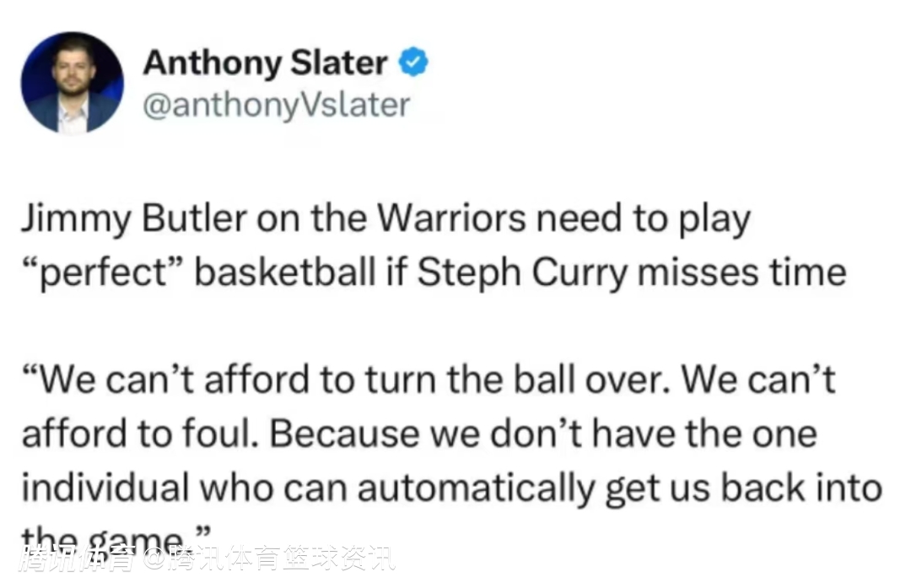Viewport: 911px width, 588px height.
Task: Click the 腾讯体育 watermark logo
Action: pos(78,559)
